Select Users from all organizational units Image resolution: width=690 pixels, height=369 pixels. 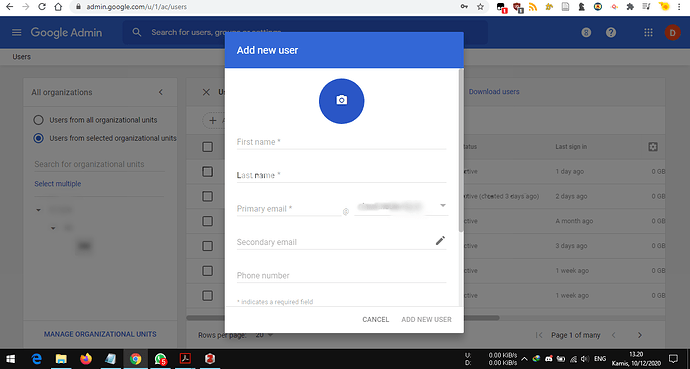point(38,120)
